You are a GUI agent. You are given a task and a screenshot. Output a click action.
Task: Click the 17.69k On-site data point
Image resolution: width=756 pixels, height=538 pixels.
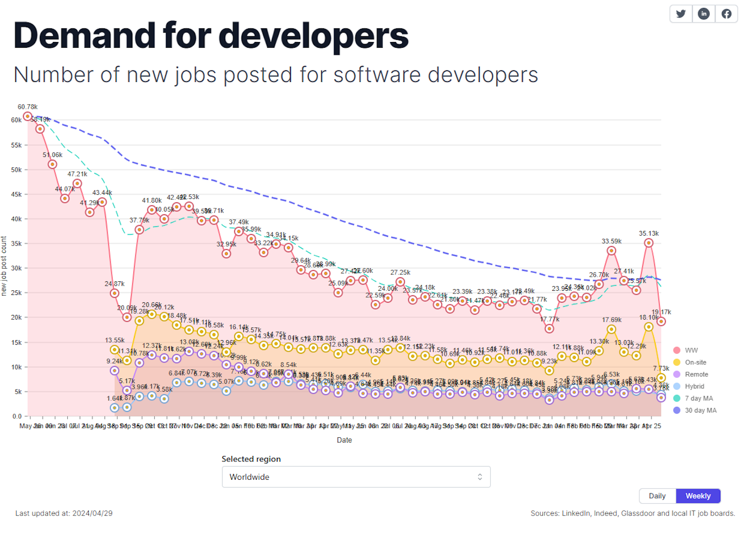coord(611,329)
